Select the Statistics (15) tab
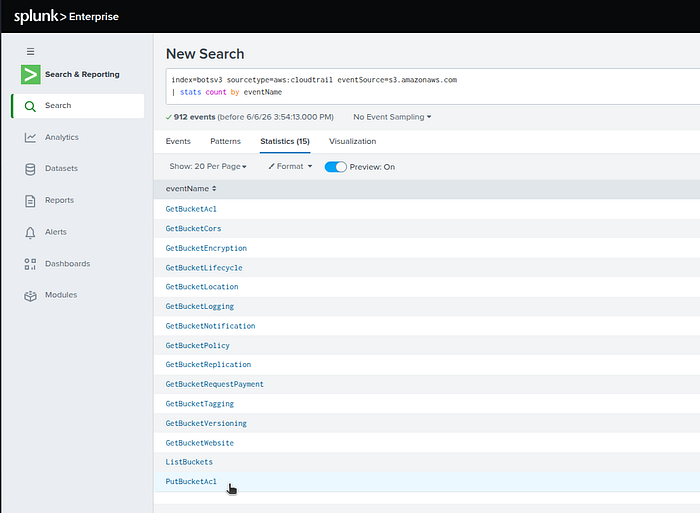This screenshot has width=700, height=513. [x=285, y=142]
